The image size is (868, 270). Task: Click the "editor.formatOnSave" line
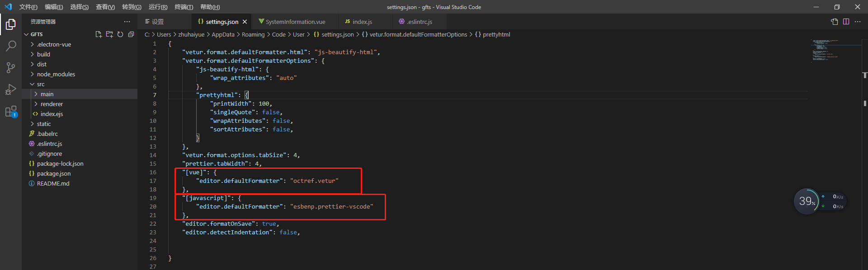point(231,224)
